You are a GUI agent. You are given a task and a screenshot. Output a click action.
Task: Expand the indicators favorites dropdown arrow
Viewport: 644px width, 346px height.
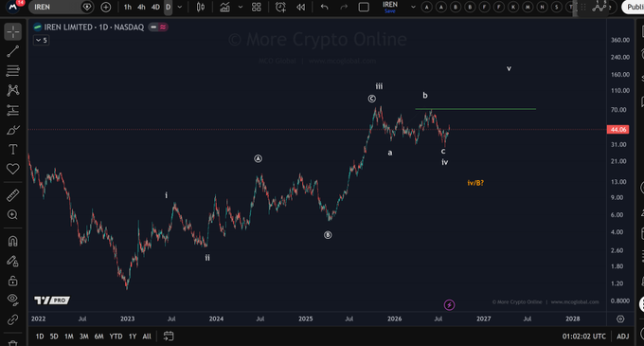(241, 7)
